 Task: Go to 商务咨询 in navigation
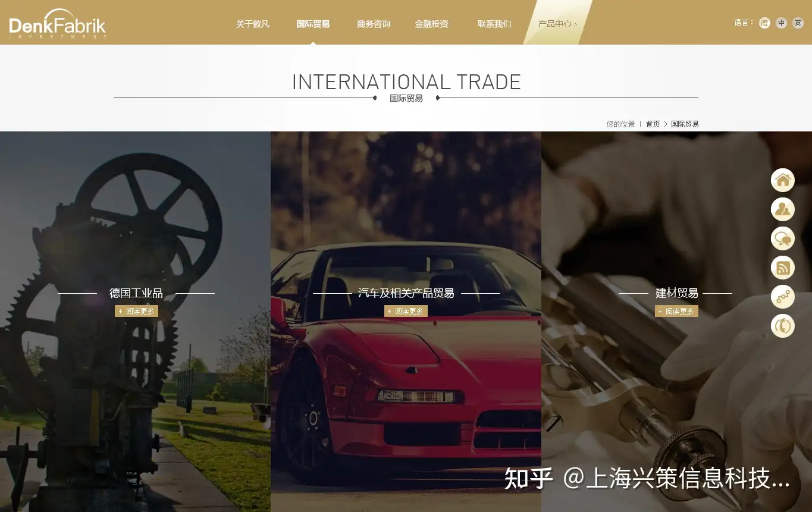[x=374, y=24]
